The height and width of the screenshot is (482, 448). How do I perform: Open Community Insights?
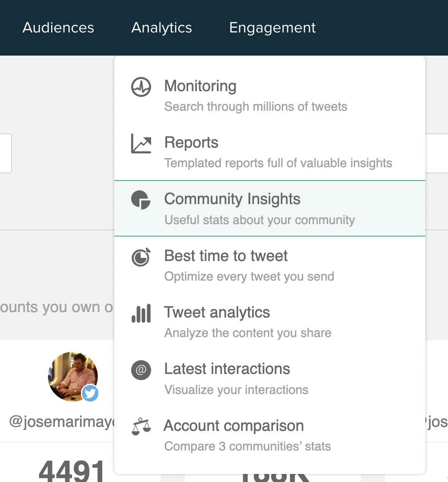tap(232, 199)
